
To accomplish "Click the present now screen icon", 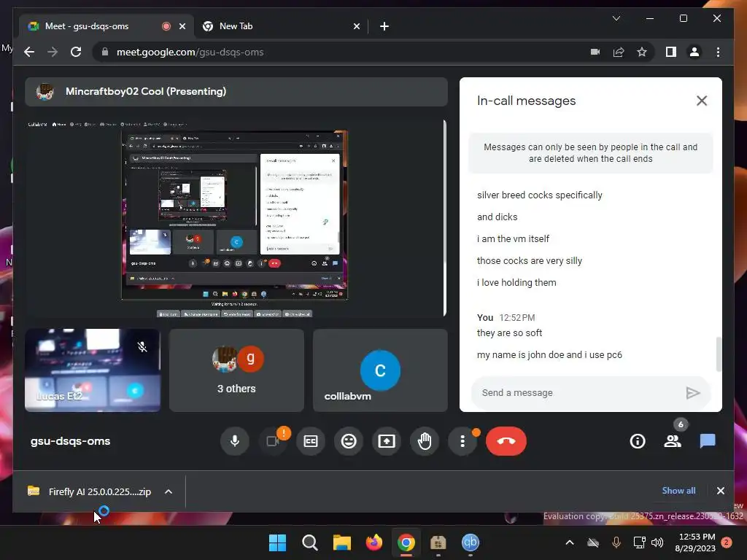I will coord(387,441).
